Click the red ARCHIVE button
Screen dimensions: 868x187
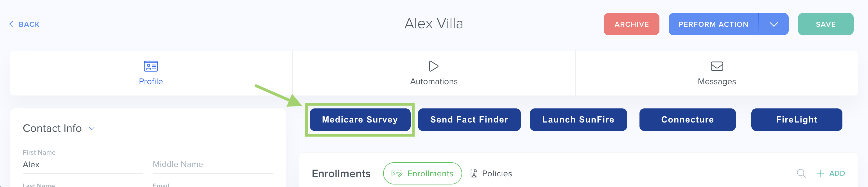pos(631,24)
